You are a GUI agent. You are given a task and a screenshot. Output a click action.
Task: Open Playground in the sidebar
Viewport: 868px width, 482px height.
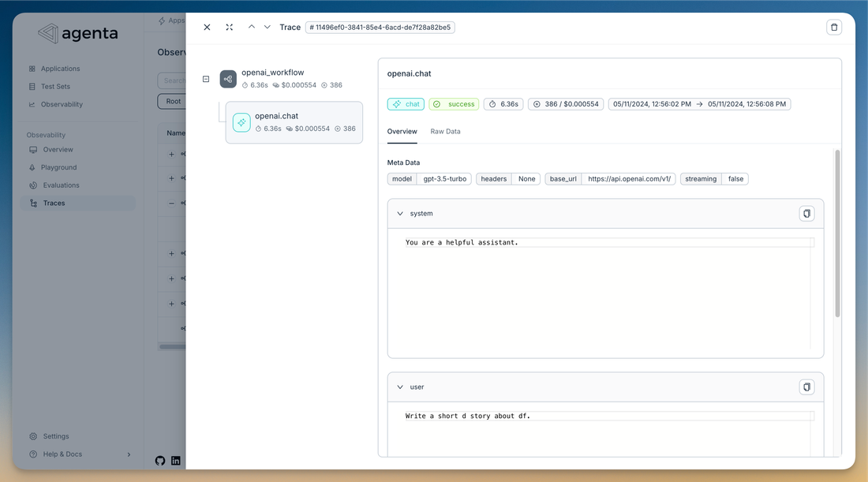58,167
